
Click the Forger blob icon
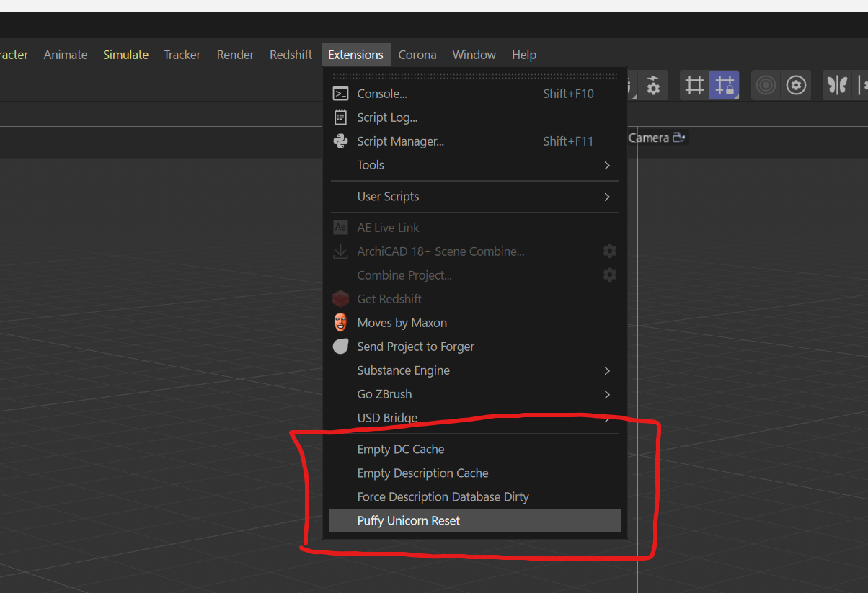pyautogui.click(x=340, y=347)
